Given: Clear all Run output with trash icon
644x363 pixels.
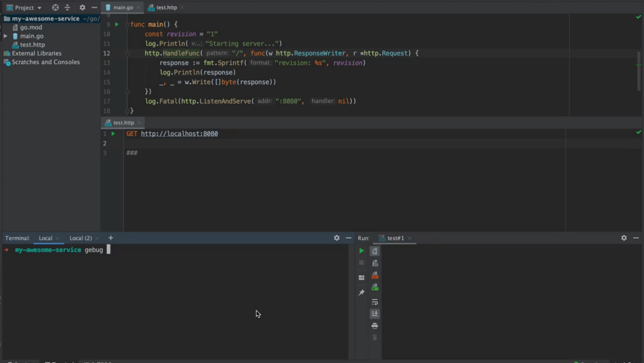Looking at the screenshot, I should tap(375, 337).
